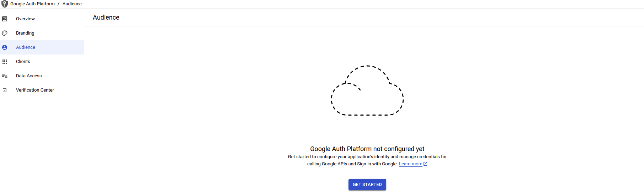Click the Audience breadcrumb in top bar
The width and height of the screenshot is (644, 196).
pyautogui.click(x=72, y=4)
